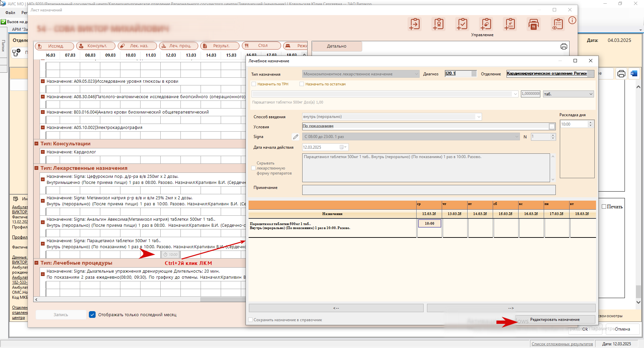The height and width of the screenshot is (348, 644).
Task: Click the Примечание input field
Action: [x=429, y=190]
